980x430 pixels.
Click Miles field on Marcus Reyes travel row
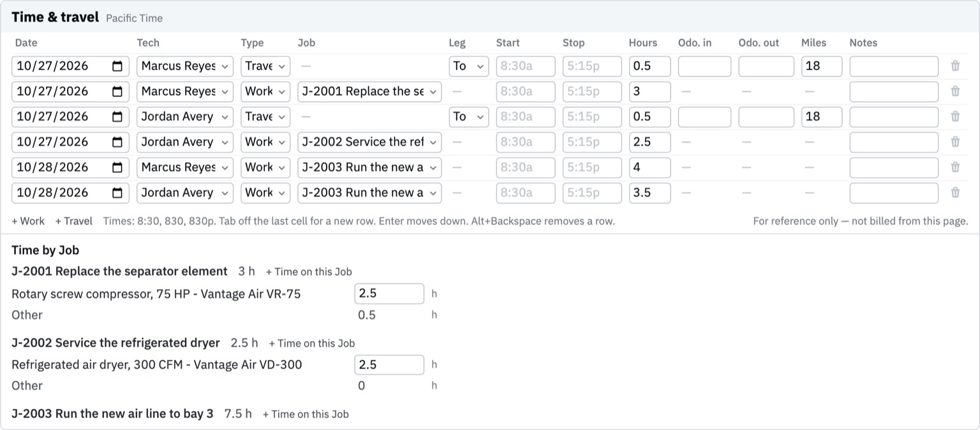point(822,66)
